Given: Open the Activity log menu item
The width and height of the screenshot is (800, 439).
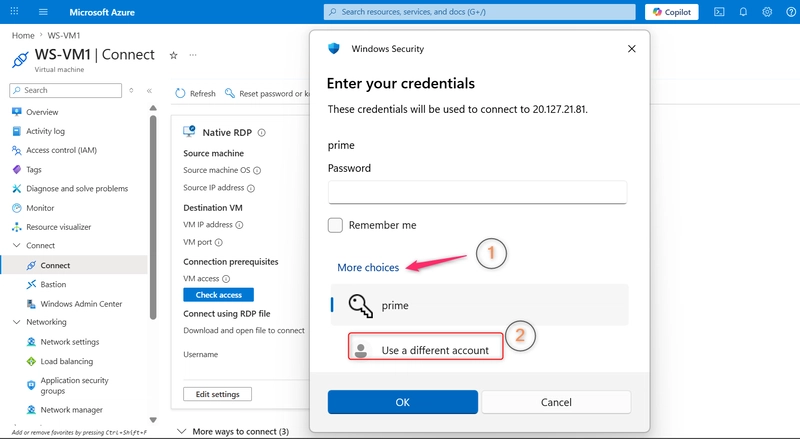Looking at the screenshot, I should (x=45, y=131).
